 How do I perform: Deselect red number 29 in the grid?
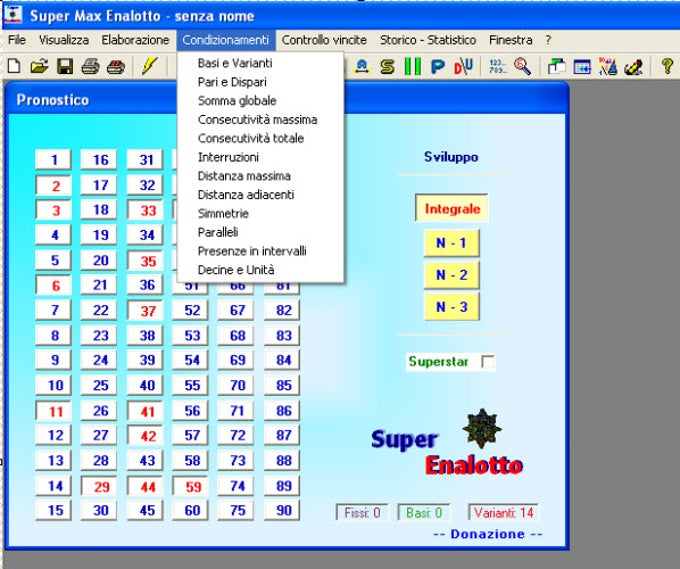tap(99, 486)
